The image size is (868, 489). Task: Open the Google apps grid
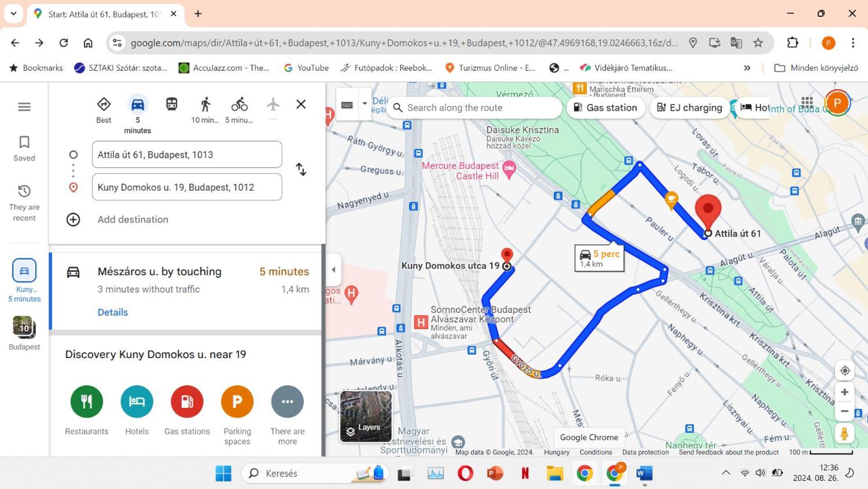[807, 103]
